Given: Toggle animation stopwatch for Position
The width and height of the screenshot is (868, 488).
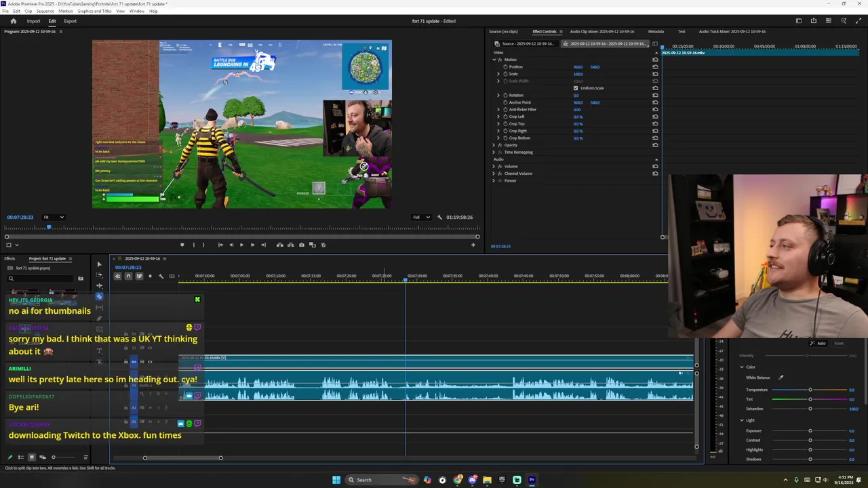Looking at the screenshot, I should pos(505,66).
